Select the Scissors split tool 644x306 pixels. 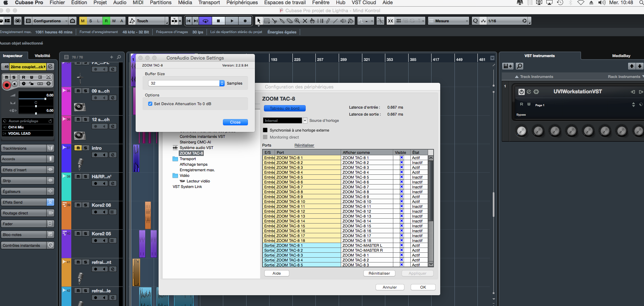coord(274,21)
